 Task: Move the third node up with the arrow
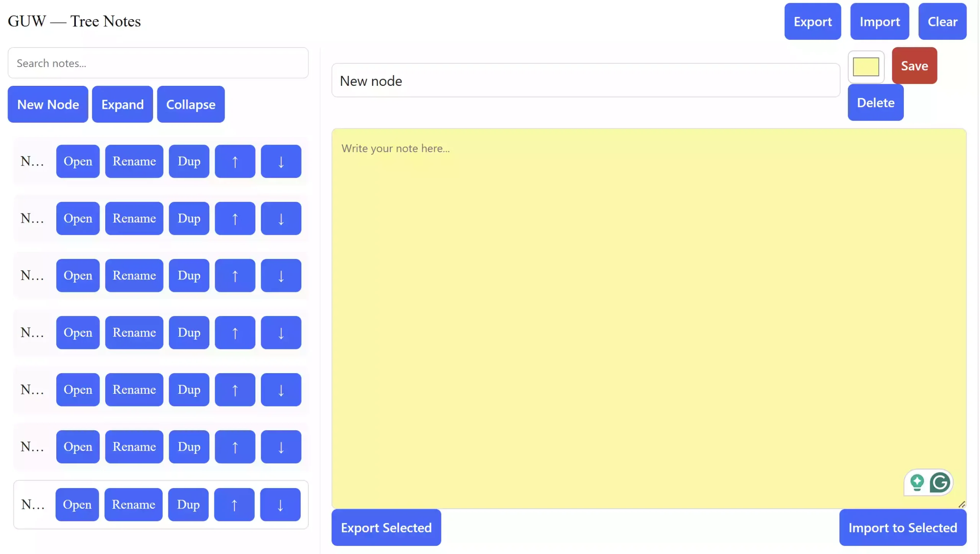click(x=235, y=275)
